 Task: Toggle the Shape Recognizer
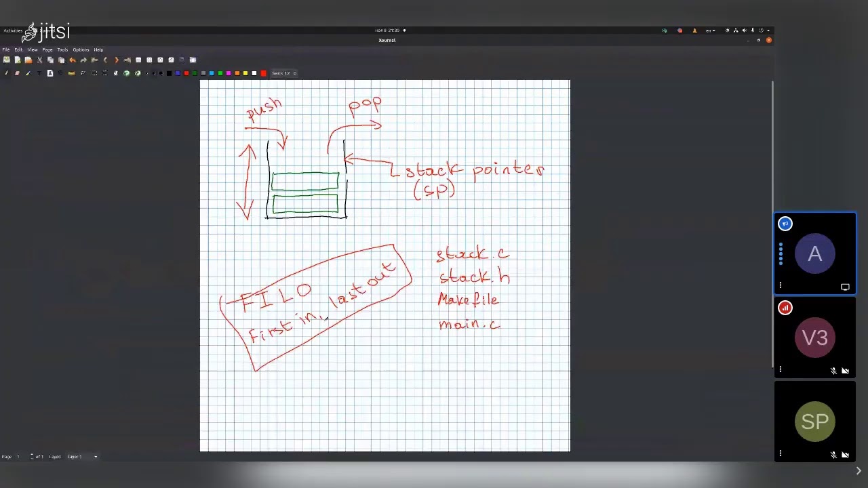(x=60, y=73)
